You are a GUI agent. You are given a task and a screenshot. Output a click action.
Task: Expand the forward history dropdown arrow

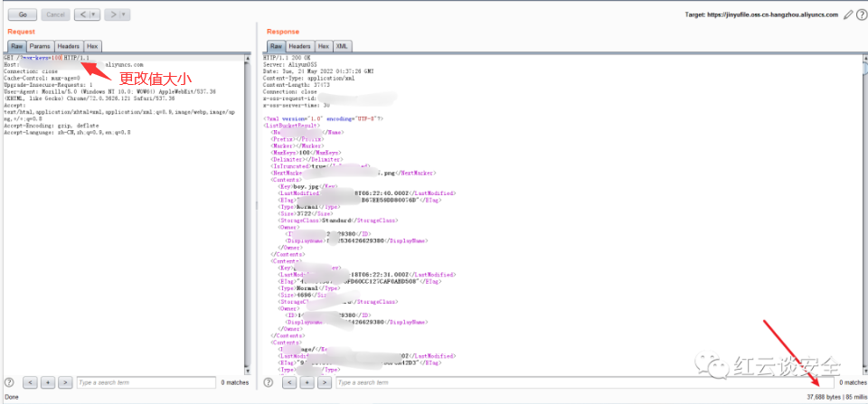124,15
